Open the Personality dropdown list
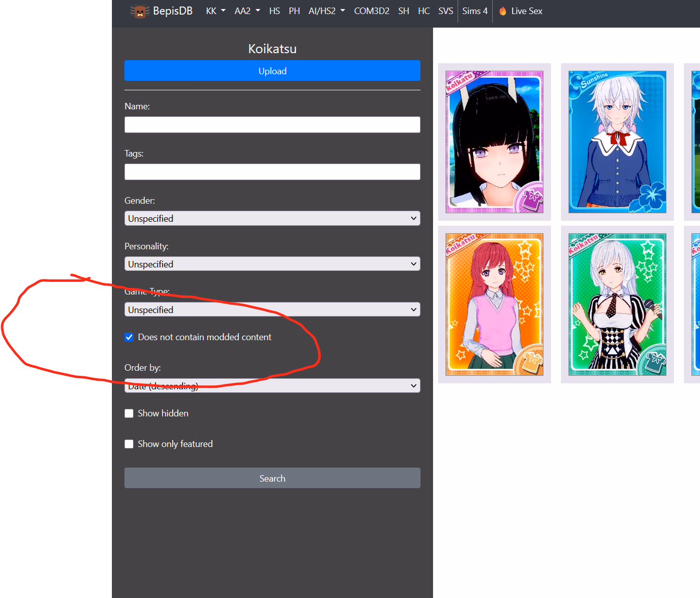This screenshot has width=700, height=598. (x=272, y=264)
